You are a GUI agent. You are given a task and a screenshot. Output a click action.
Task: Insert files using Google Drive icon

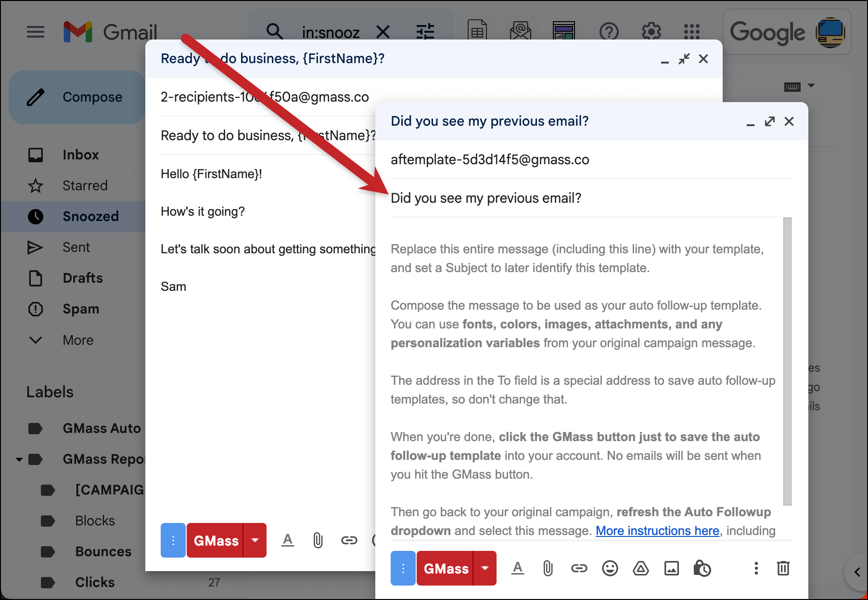click(641, 568)
